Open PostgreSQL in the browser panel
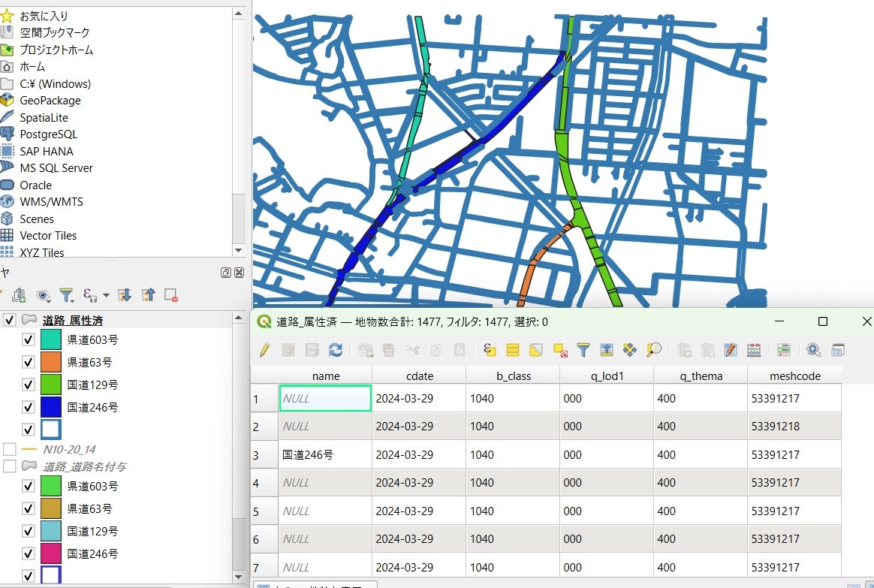Viewport: 874px width, 588px height. [48, 134]
